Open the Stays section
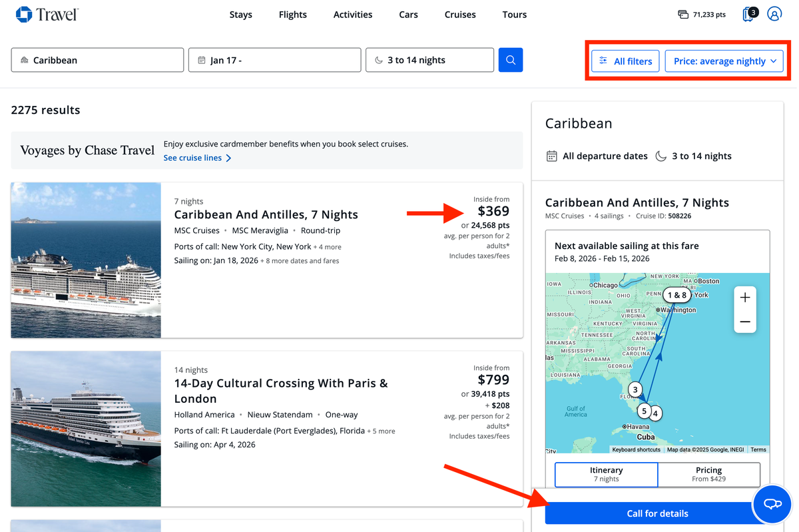 click(x=240, y=15)
